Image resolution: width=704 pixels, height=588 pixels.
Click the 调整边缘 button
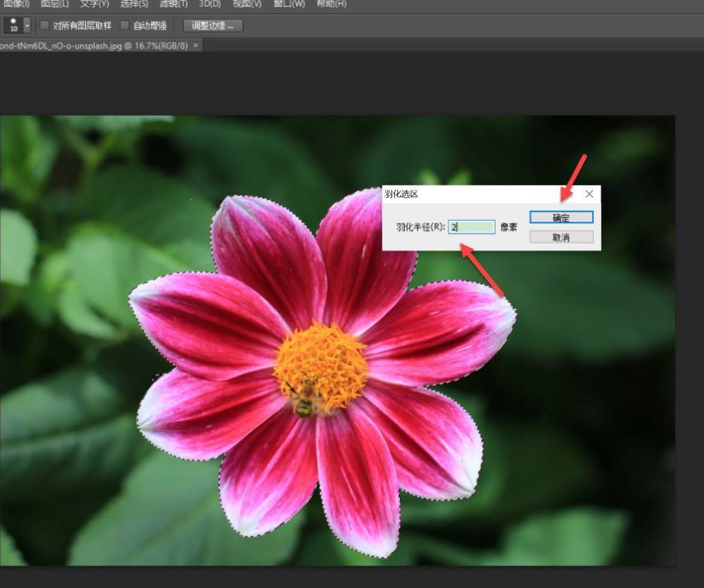212,26
